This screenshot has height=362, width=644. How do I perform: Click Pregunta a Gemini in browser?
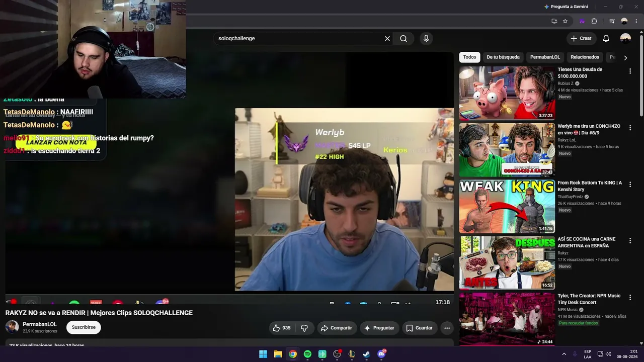pyautogui.click(x=566, y=7)
